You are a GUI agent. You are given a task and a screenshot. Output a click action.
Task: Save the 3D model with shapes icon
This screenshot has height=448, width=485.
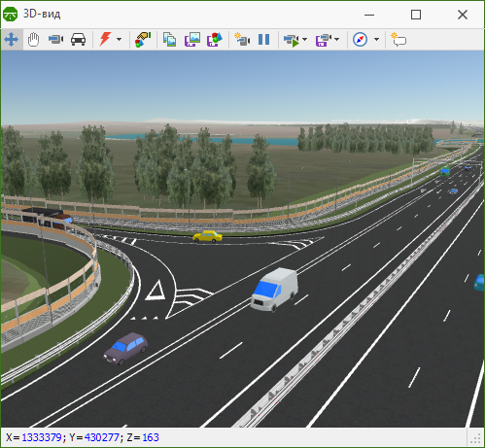coord(215,40)
